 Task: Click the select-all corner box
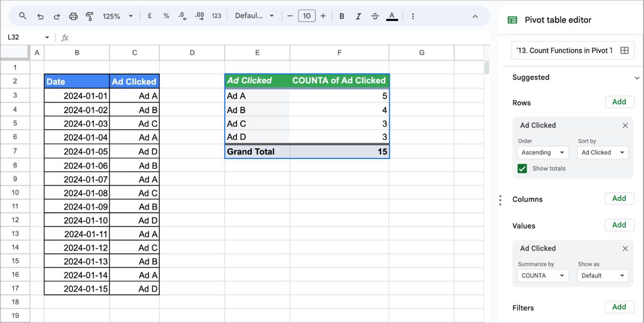(15, 53)
